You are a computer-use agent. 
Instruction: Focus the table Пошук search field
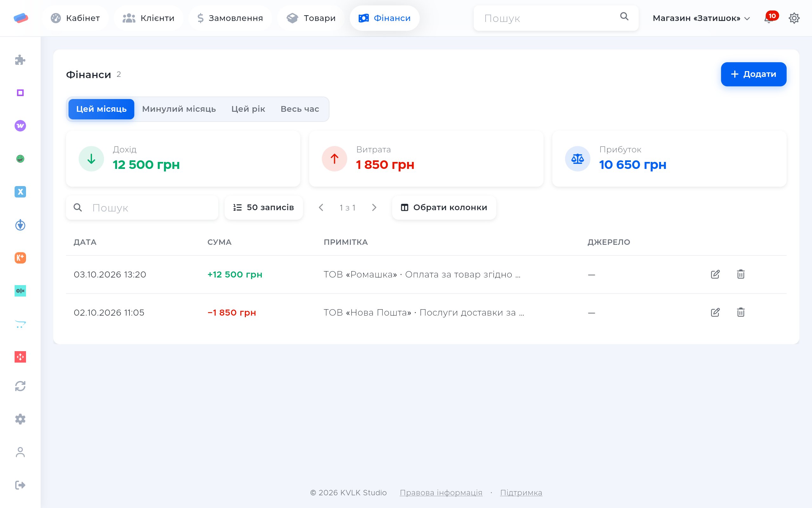[x=142, y=207]
